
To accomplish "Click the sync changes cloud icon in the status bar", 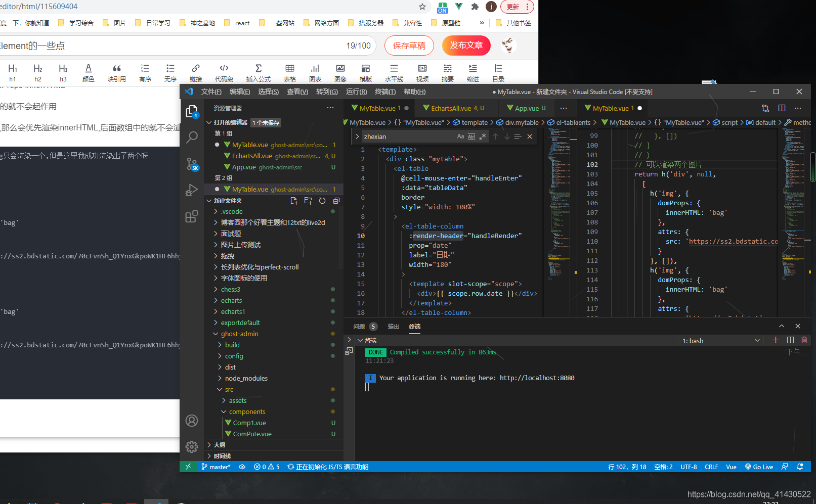I will [242, 467].
